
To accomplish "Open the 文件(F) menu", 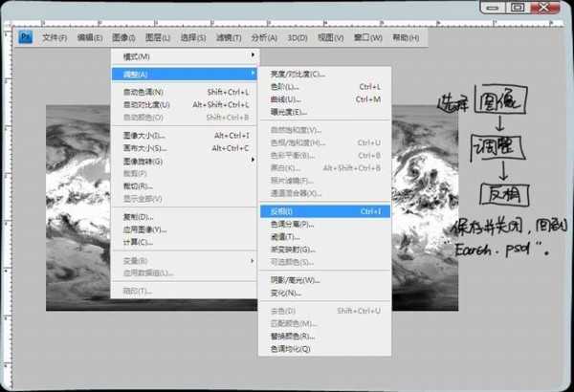I will coord(55,38).
